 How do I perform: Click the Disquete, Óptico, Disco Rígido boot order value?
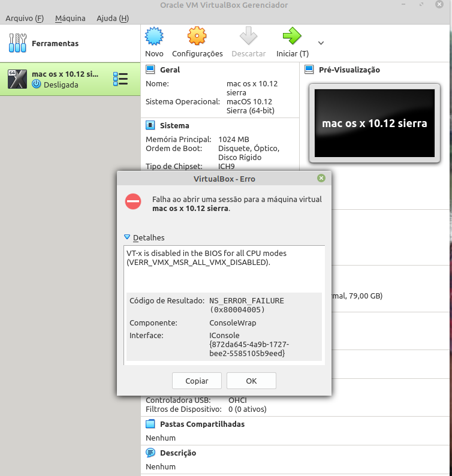[249, 153]
